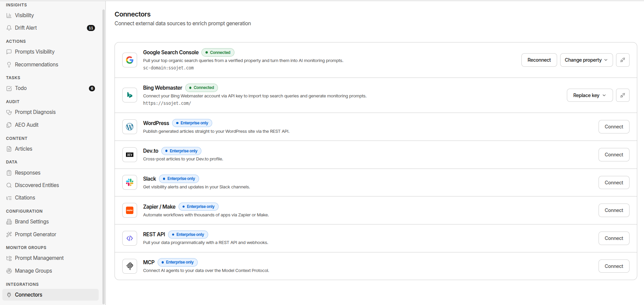Click the Prompts Visibility chat icon
Image resolution: width=644 pixels, height=305 pixels.
[x=9, y=52]
